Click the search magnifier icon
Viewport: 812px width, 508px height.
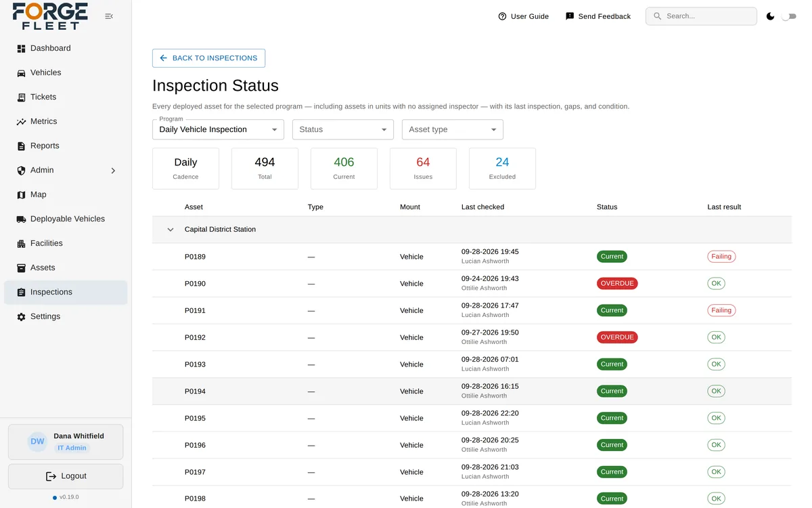point(657,16)
